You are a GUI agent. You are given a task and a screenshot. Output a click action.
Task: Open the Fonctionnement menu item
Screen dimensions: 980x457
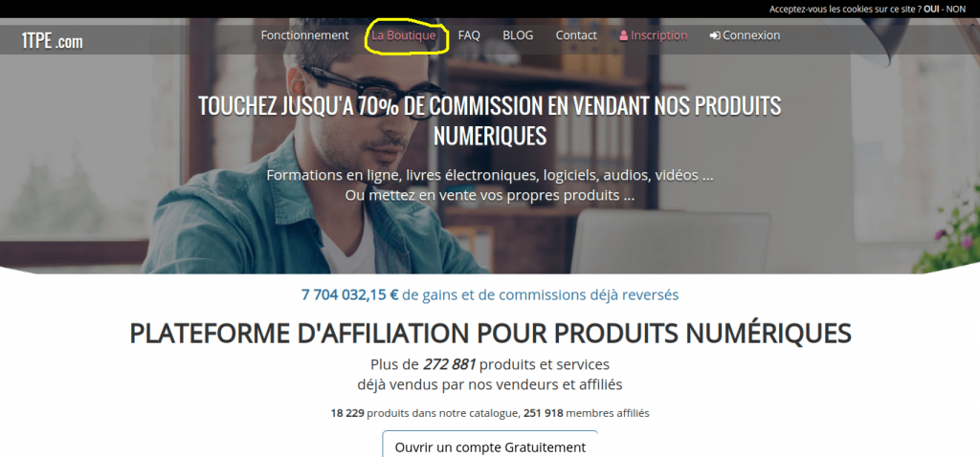304,35
